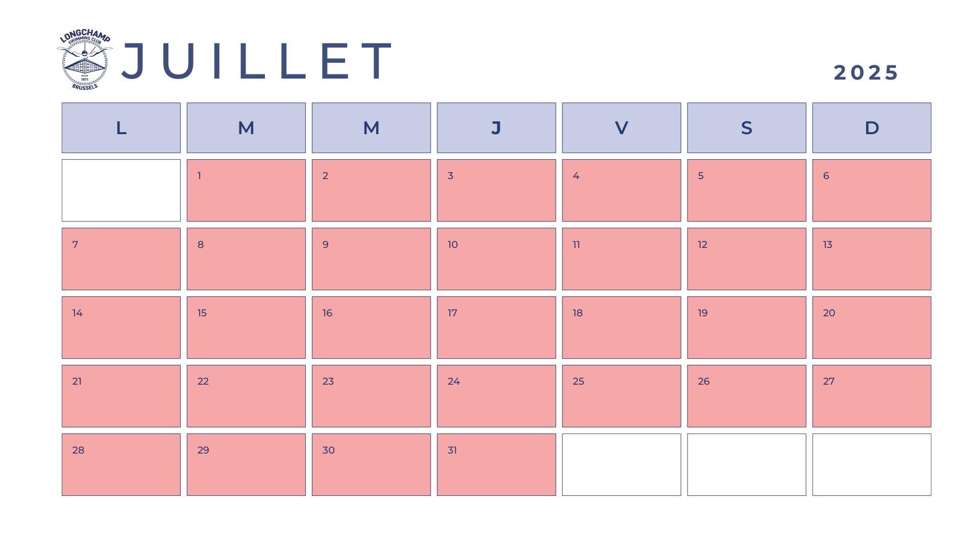Image resolution: width=980 pixels, height=551 pixels.
Task: Select day 18 in the calendar
Action: click(x=621, y=327)
